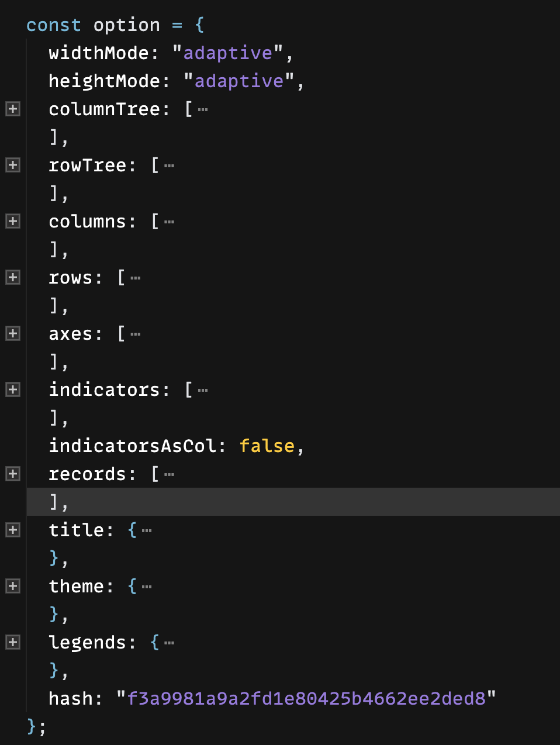560x745 pixels.
Task: Unfold the axes array
Action: point(13,333)
